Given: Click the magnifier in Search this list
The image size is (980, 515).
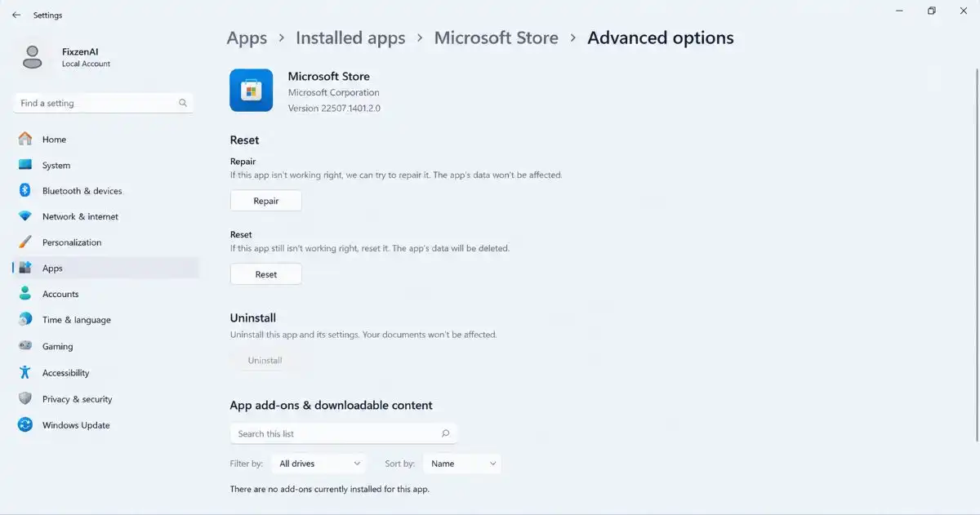Looking at the screenshot, I should [445, 433].
